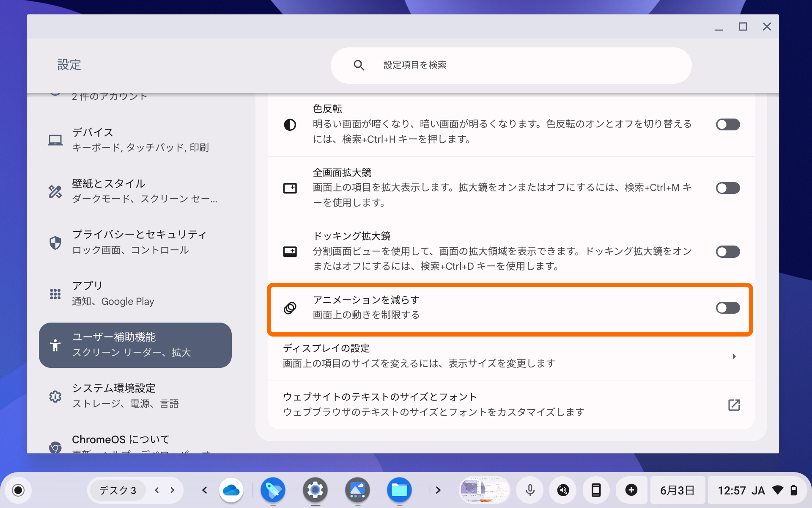
Task: Click the microphone icon on the shelf
Action: [529, 490]
